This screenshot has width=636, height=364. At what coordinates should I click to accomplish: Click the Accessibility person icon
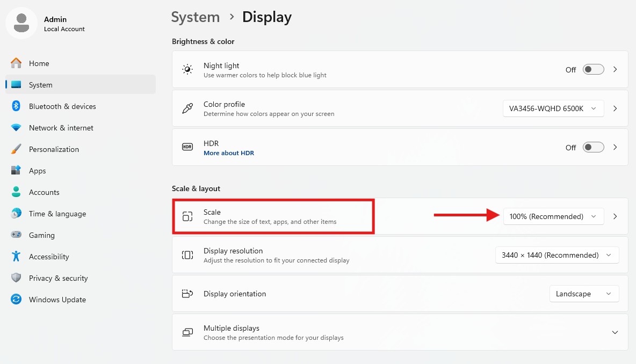click(16, 257)
